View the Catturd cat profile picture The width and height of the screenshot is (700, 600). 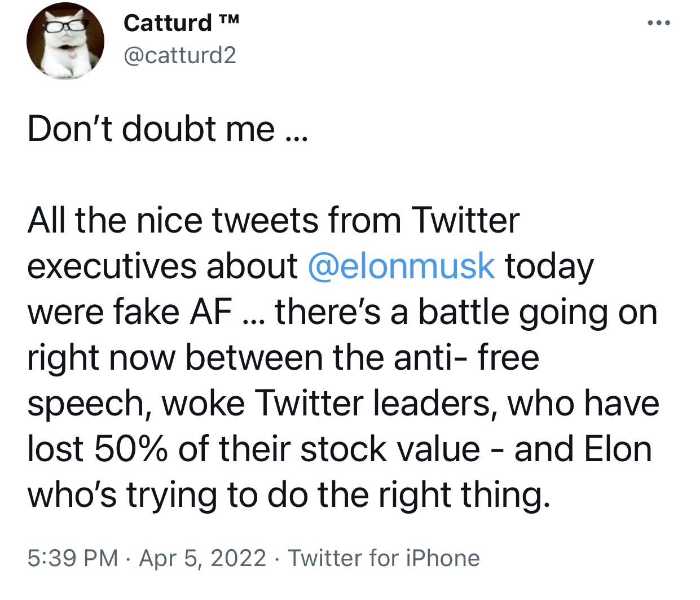tap(65, 41)
